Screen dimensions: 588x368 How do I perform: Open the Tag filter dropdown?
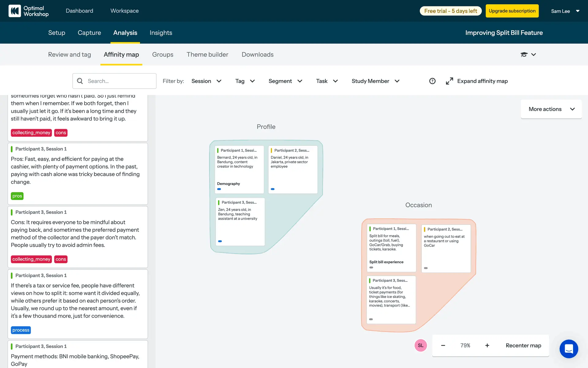click(x=245, y=81)
